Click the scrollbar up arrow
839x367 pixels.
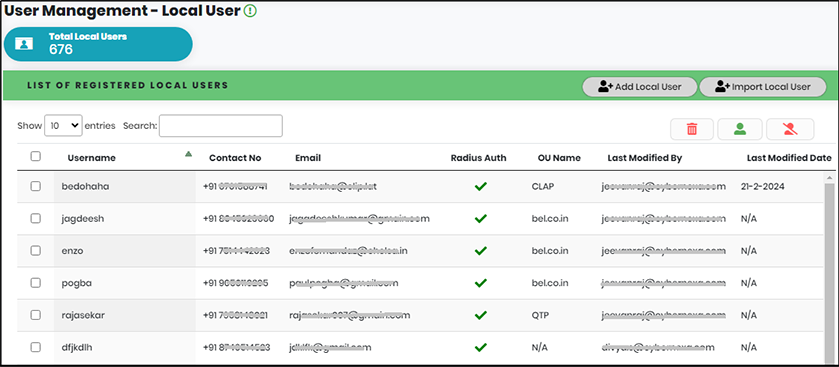pyautogui.click(x=829, y=177)
